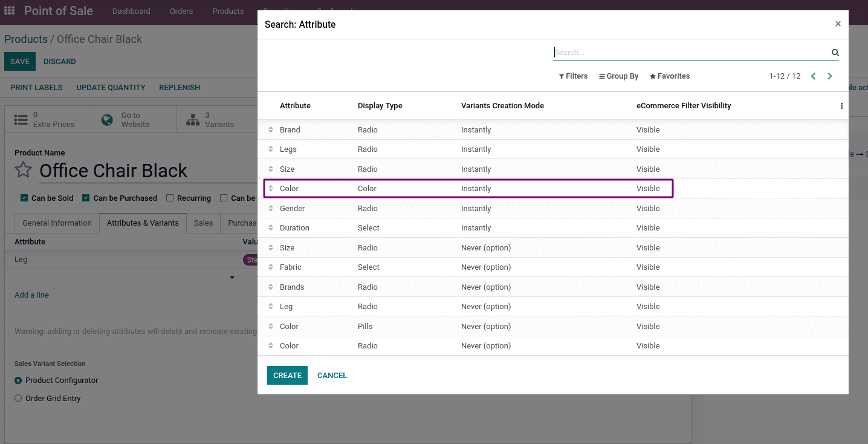
Task: Open the Orders menu
Action: pos(181,11)
